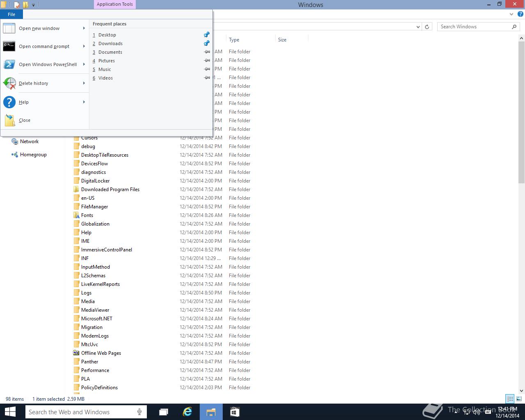Click the Downloaded Program Files folder icon

point(76,189)
